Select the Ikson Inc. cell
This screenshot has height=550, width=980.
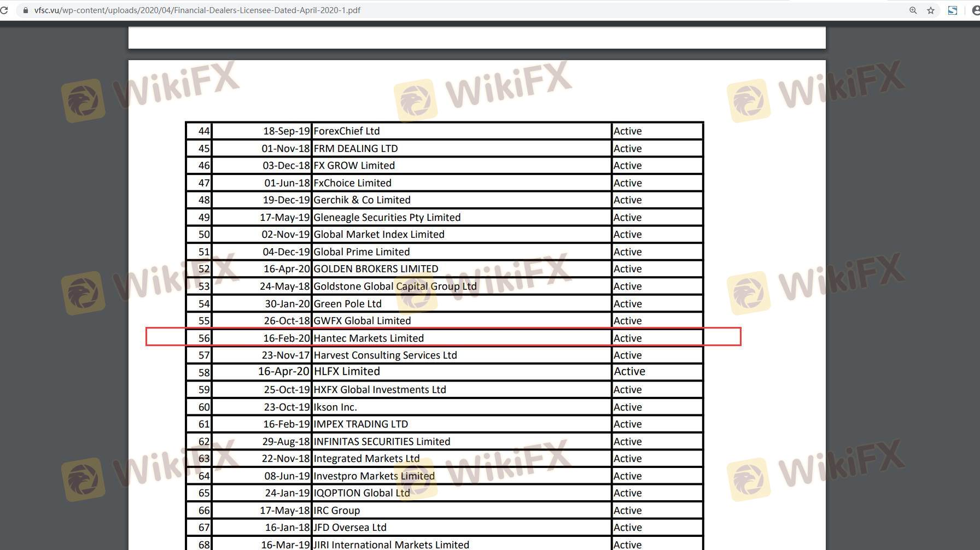pos(335,407)
